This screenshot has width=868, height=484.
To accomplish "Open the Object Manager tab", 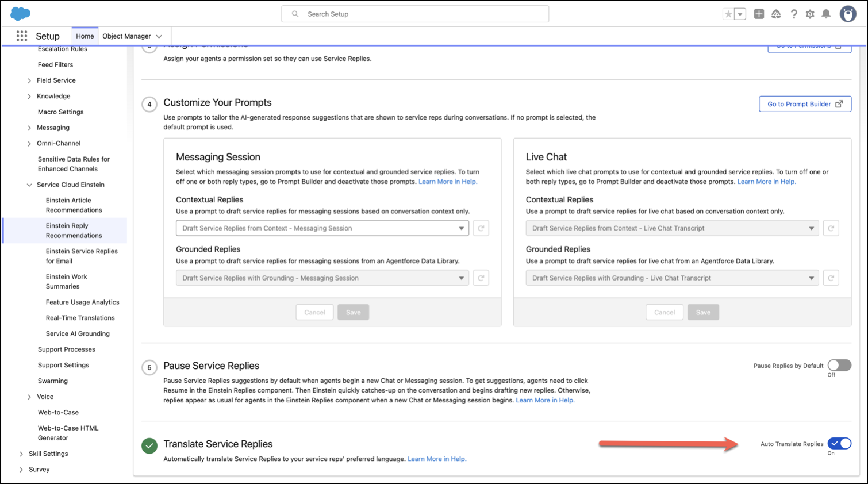I will click(x=126, y=36).
